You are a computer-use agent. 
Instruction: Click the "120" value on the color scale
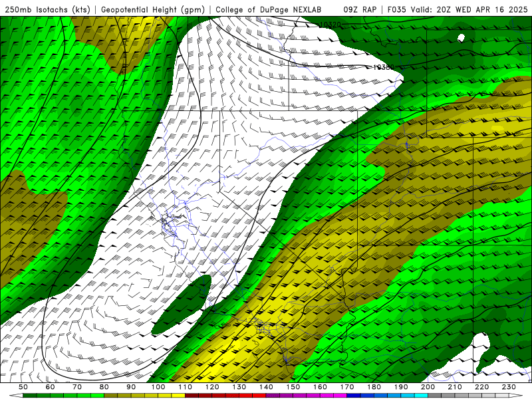click(x=212, y=387)
